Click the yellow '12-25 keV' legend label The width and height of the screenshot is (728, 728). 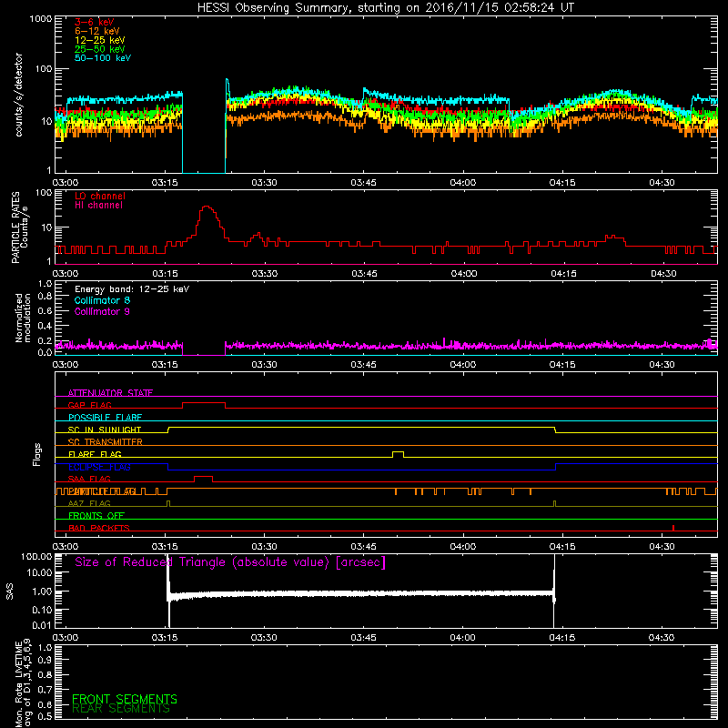point(100,40)
